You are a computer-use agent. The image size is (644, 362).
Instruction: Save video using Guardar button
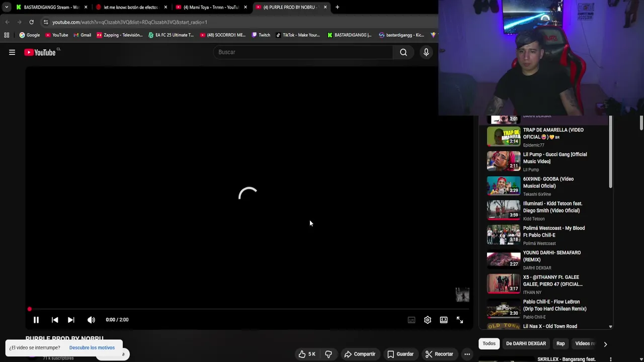click(400, 354)
